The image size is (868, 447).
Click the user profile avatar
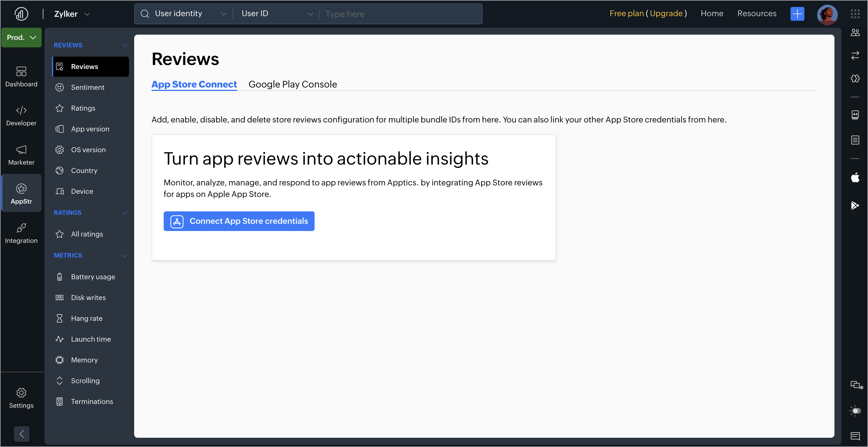pyautogui.click(x=827, y=14)
